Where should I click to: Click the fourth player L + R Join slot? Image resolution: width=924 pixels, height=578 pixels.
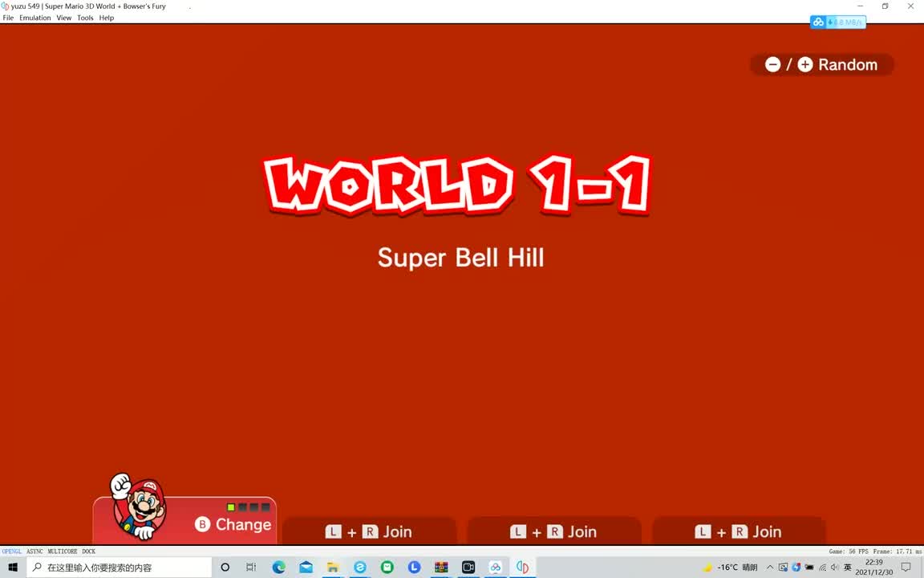[739, 531]
